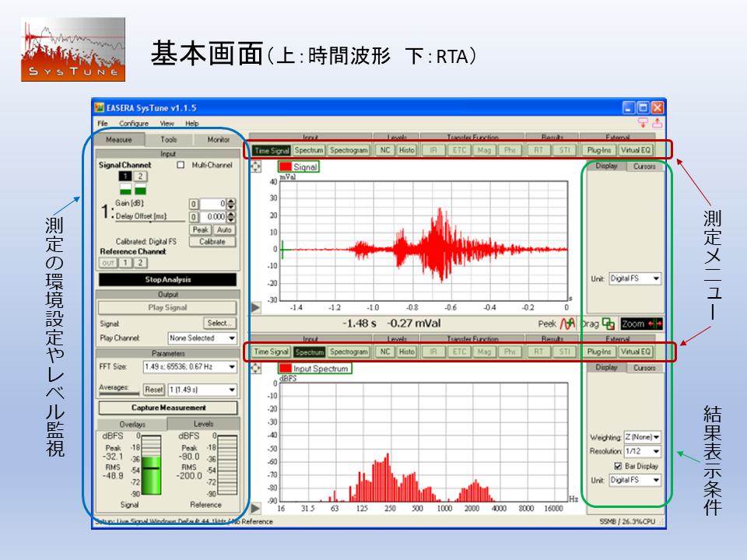
Task: Select Time Signal in the lower graph toolbar
Action: (271, 352)
